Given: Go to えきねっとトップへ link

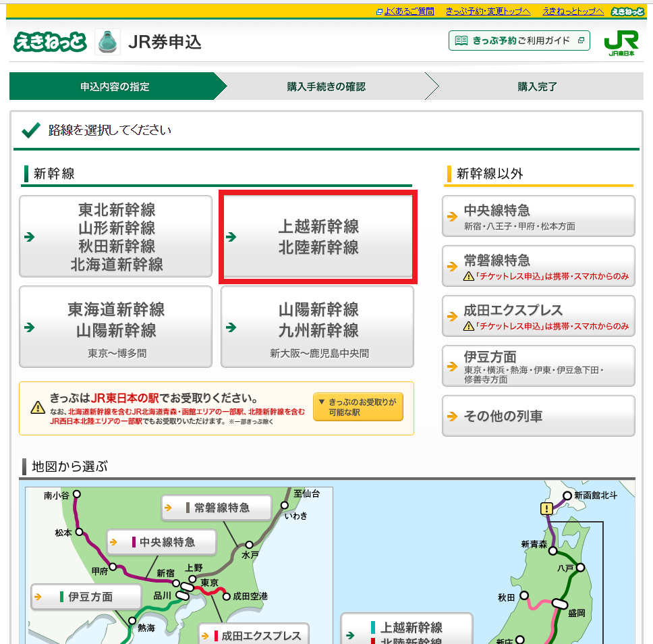Looking at the screenshot, I should [x=573, y=11].
